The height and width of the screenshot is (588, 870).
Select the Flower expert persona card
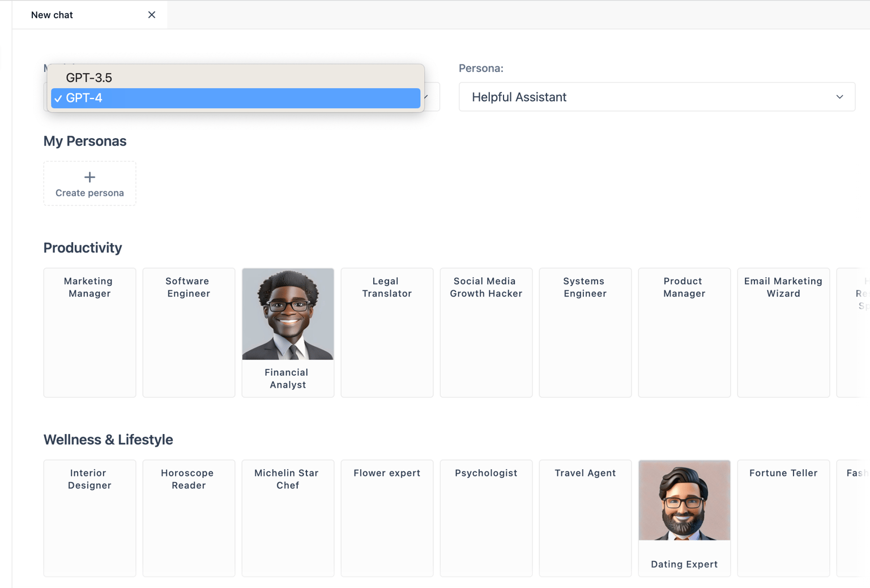pyautogui.click(x=387, y=518)
